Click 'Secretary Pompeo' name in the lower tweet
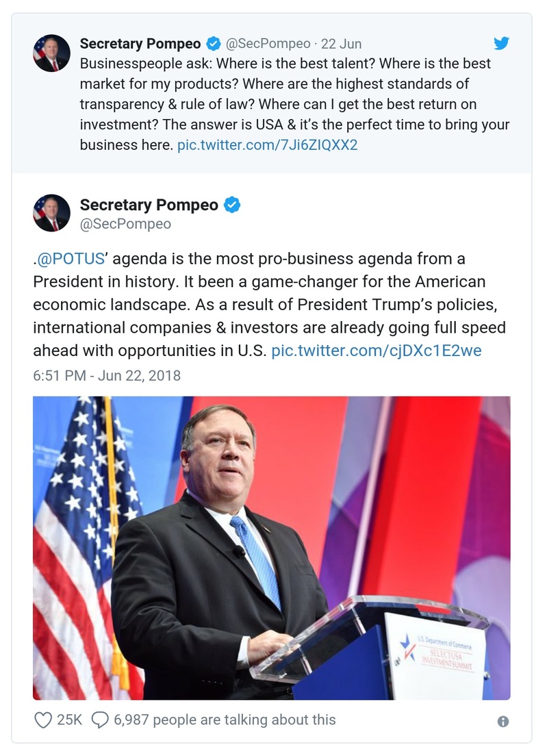Image resolution: width=547 pixels, height=756 pixels. 149,204
